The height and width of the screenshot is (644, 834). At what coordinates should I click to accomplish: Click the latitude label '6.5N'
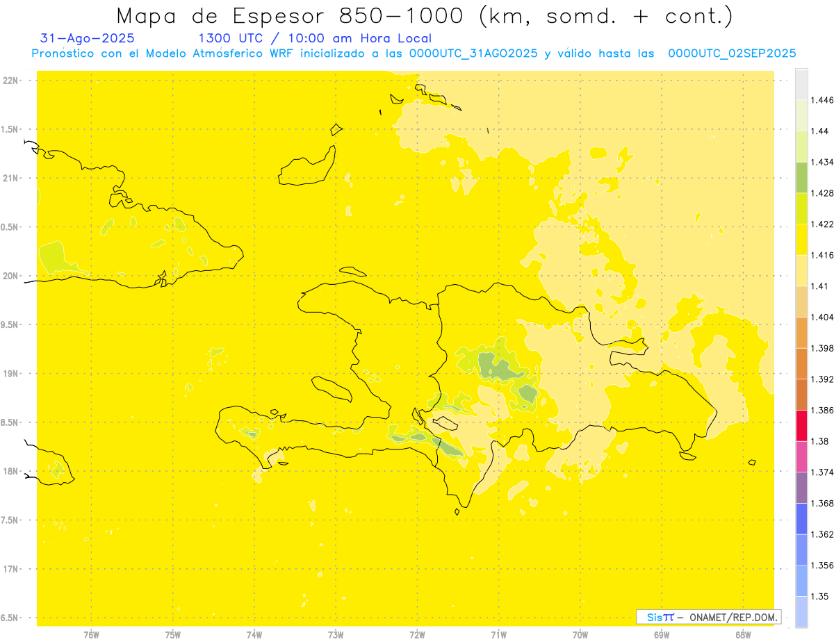(x=10, y=618)
